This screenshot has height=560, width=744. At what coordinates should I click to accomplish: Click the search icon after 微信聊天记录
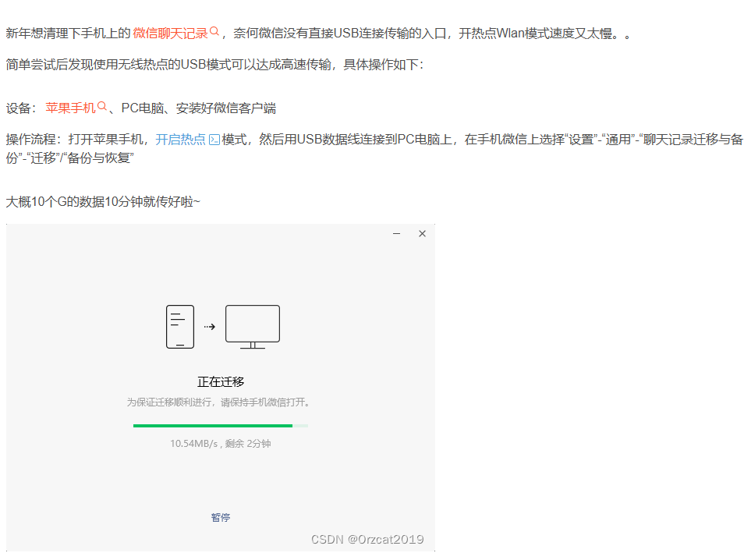214,31
